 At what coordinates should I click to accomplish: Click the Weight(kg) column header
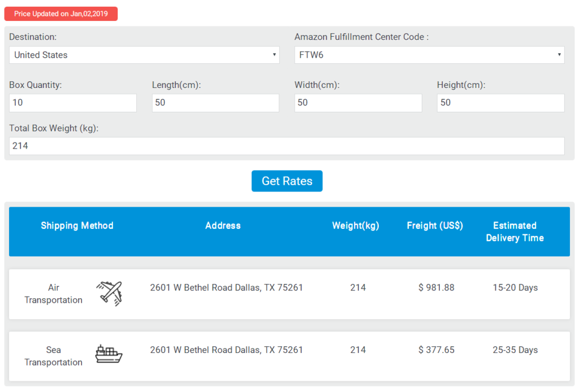coord(356,225)
